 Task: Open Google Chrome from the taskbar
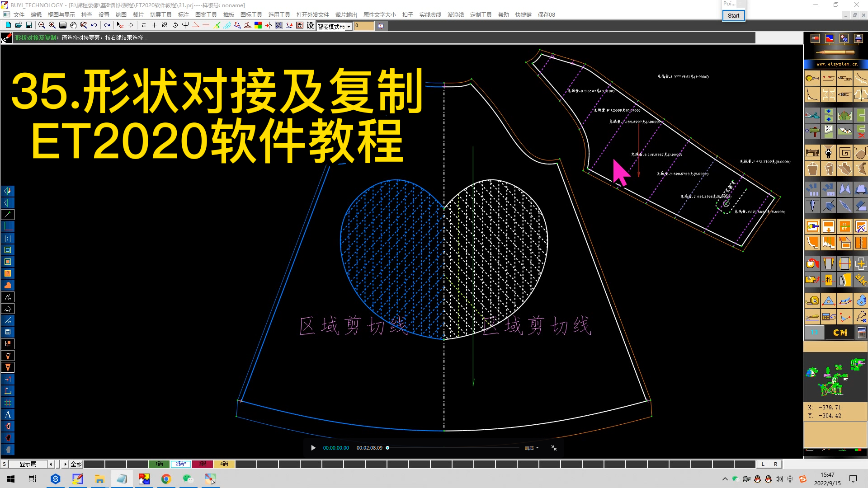(x=166, y=479)
